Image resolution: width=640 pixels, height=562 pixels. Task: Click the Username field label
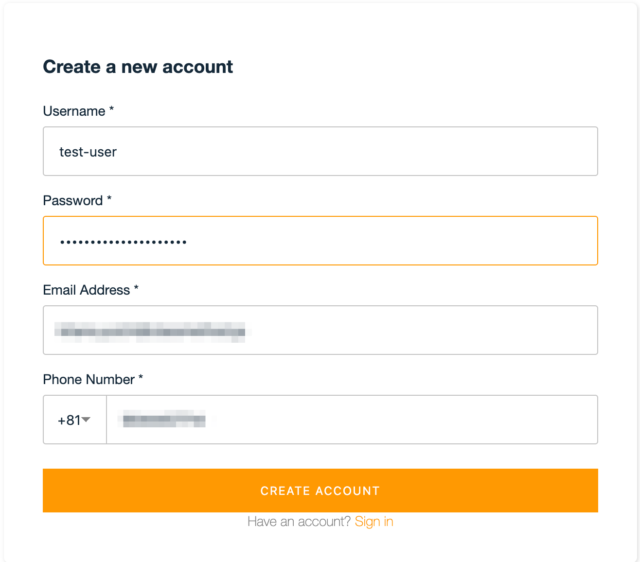[x=73, y=111]
